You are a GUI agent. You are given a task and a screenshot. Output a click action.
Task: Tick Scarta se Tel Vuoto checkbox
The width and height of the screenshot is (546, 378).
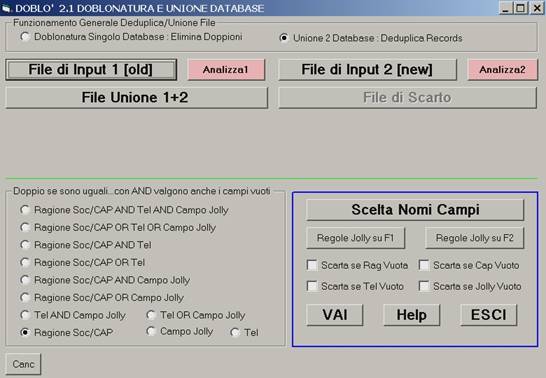point(312,286)
